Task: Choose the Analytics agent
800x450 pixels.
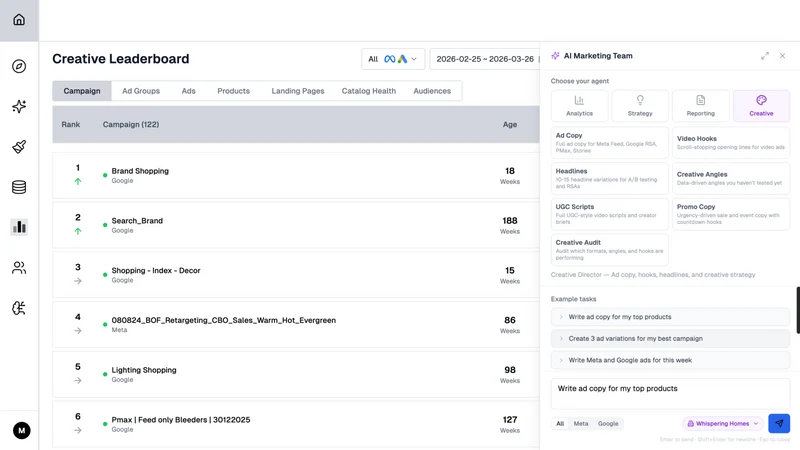Action: [x=580, y=106]
